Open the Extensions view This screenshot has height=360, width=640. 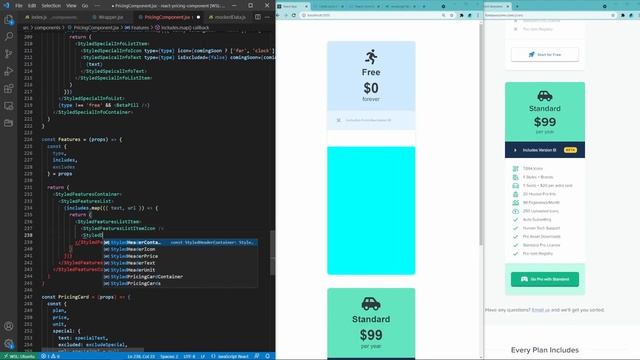point(9,89)
